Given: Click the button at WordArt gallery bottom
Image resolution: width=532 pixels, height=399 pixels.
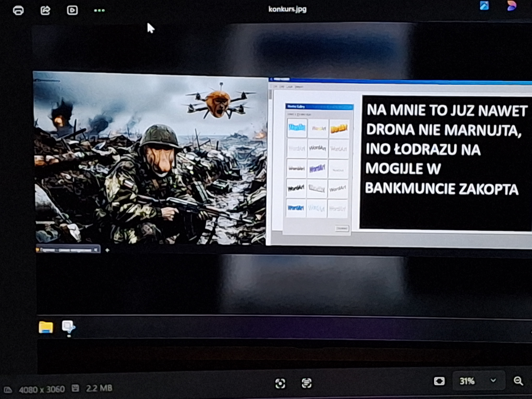Looking at the screenshot, I should tap(342, 228).
